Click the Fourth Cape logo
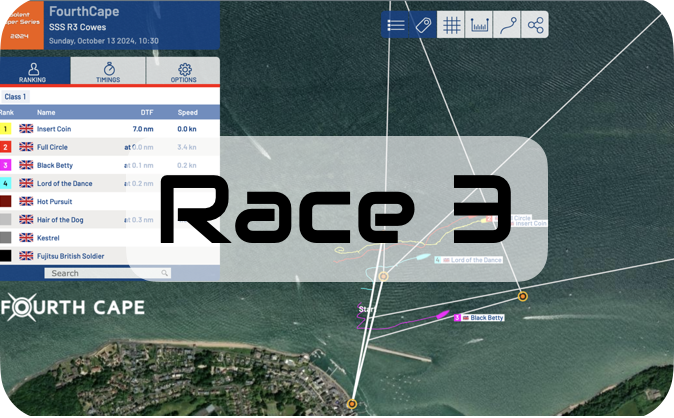Viewport: 674px width, 418px height. pos(72,307)
